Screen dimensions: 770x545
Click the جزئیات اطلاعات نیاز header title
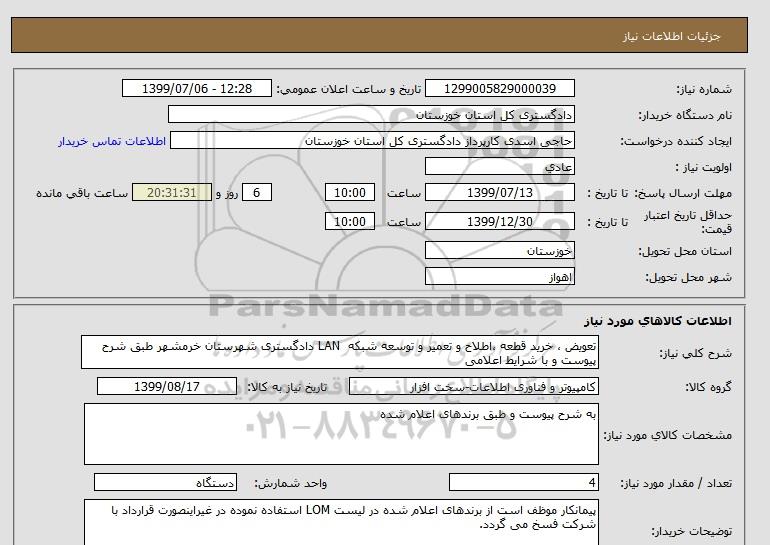671,37
